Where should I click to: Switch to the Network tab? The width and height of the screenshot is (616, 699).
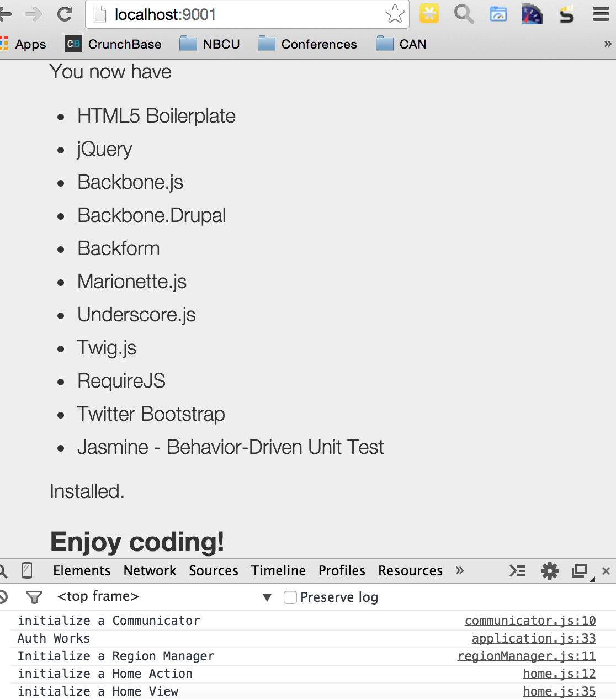(x=150, y=571)
